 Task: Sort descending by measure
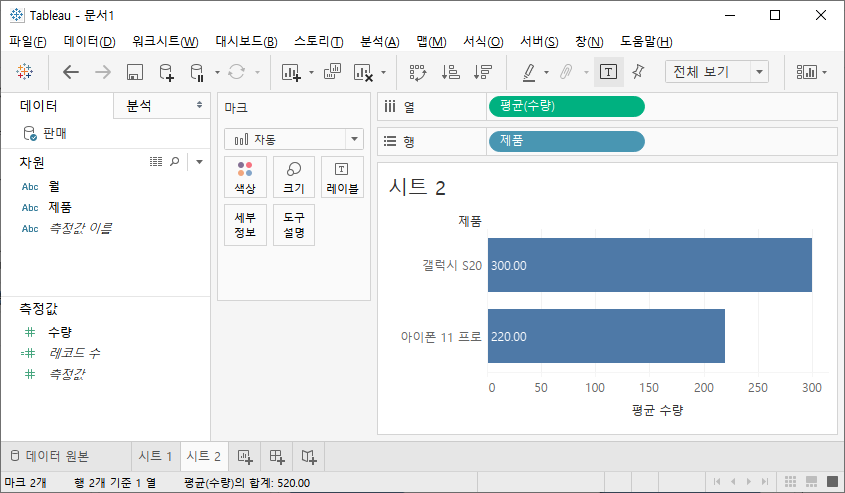tap(483, 72)
